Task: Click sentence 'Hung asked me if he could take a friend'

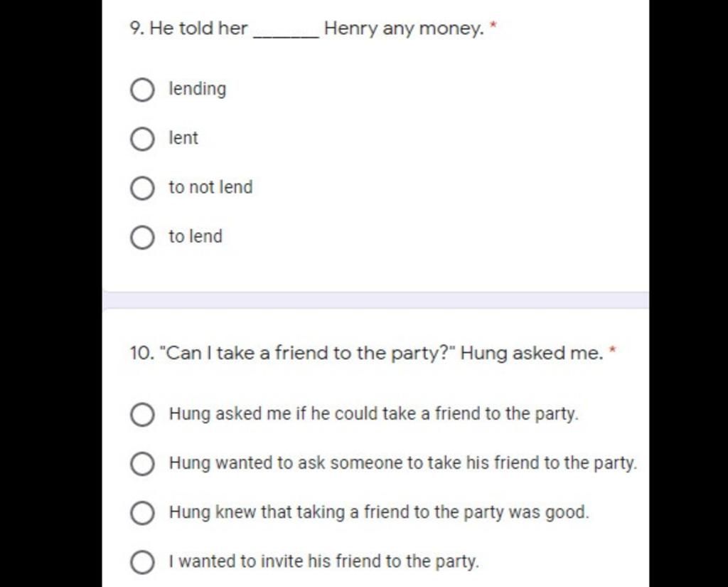Action: click(x=374, y=413)
